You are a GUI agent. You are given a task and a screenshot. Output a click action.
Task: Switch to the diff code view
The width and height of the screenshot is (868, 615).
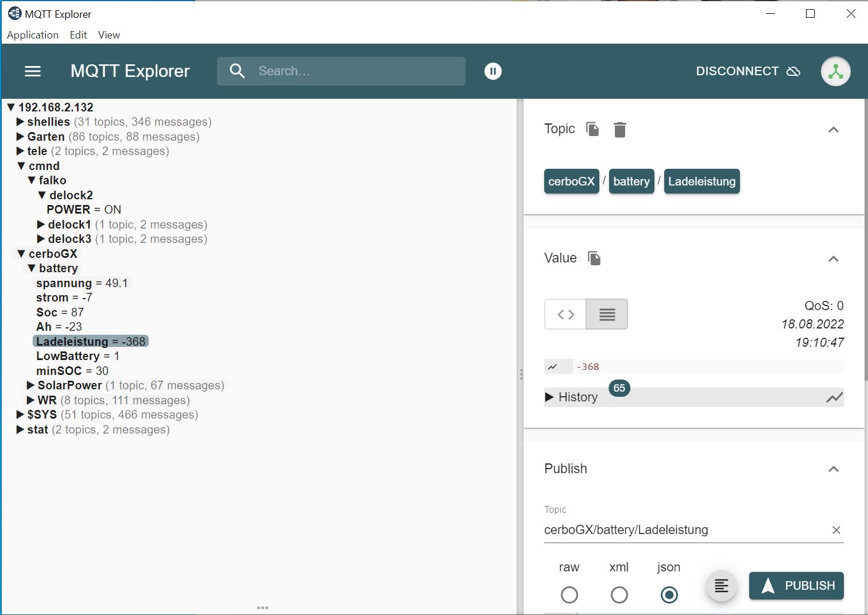tap(565, 314)
